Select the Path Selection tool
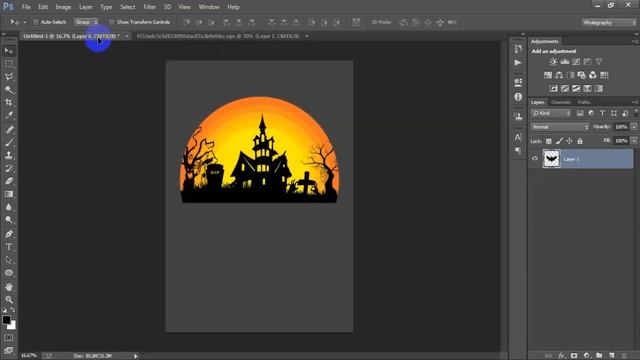Viewport: 640px width, 360px height. pyautogui.click(x=9, y=260)
